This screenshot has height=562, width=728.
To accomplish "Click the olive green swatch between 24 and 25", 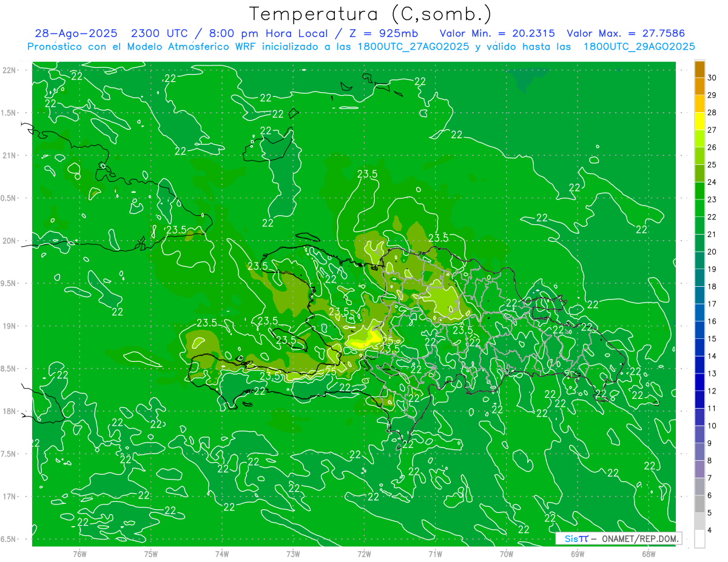I will (x=699, y=173).
